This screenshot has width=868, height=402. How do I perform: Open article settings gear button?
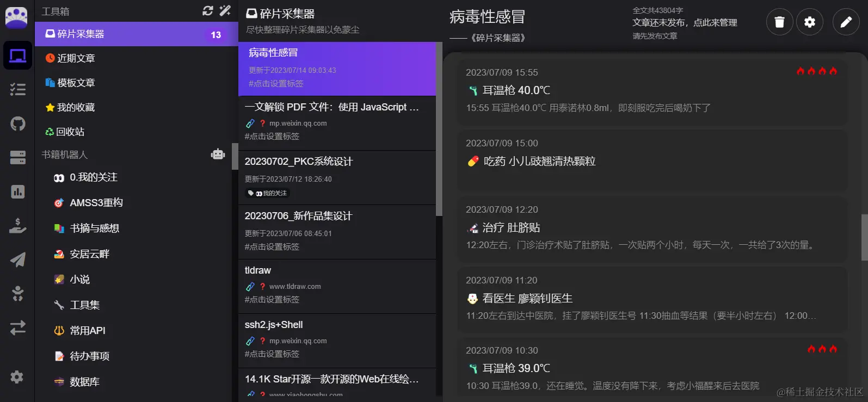810,22
